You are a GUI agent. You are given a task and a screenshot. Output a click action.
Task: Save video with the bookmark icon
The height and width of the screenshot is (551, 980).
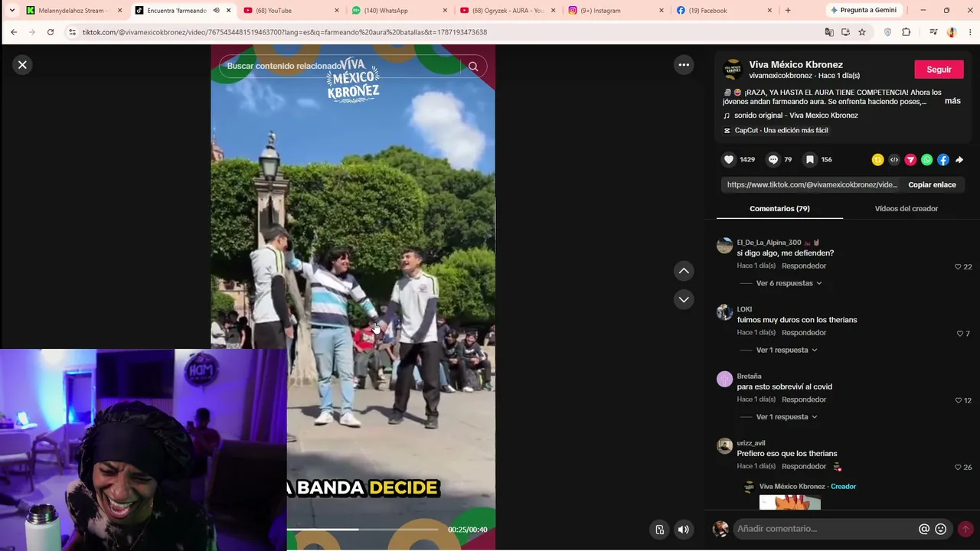click(809, 159)
